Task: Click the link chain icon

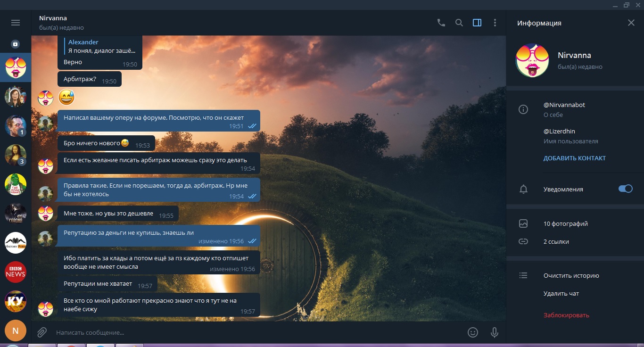Action: 523,241
